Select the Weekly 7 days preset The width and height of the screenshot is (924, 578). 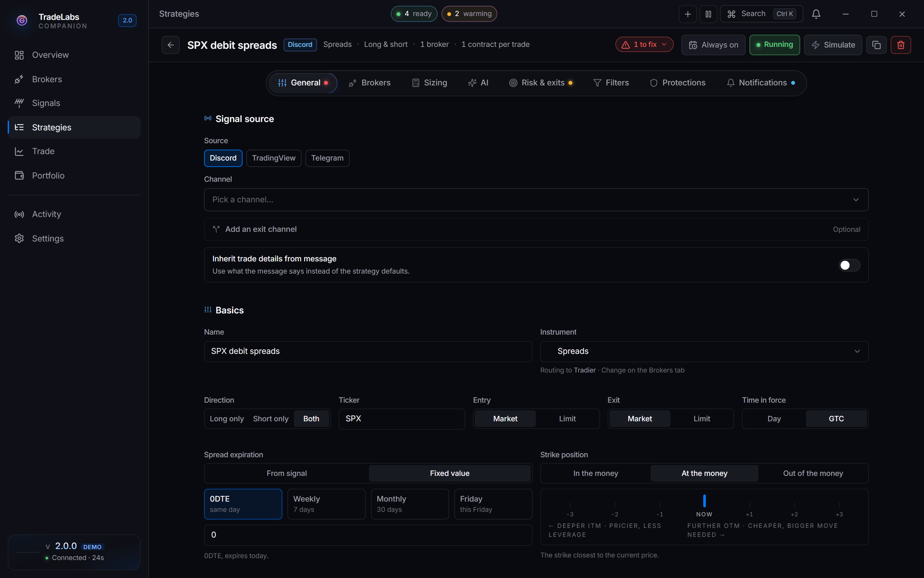pos(327,504)
